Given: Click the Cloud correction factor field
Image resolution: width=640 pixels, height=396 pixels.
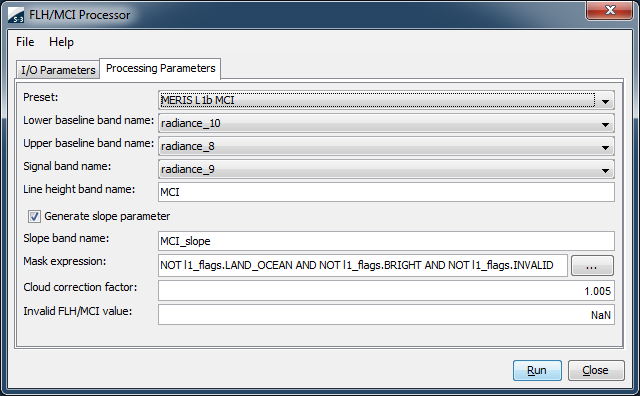Looking at the screenshot, I should (386, 291).
